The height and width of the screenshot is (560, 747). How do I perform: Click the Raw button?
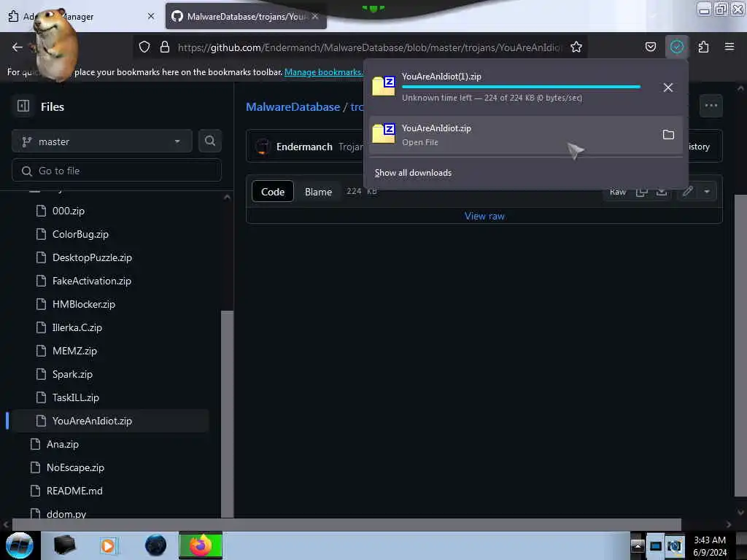click(617, 192)
